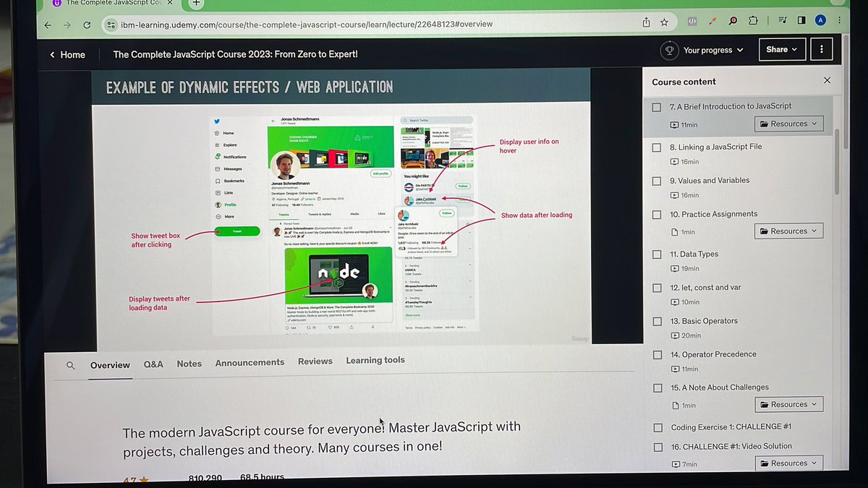Open the Reviews tab

point(315,361)
